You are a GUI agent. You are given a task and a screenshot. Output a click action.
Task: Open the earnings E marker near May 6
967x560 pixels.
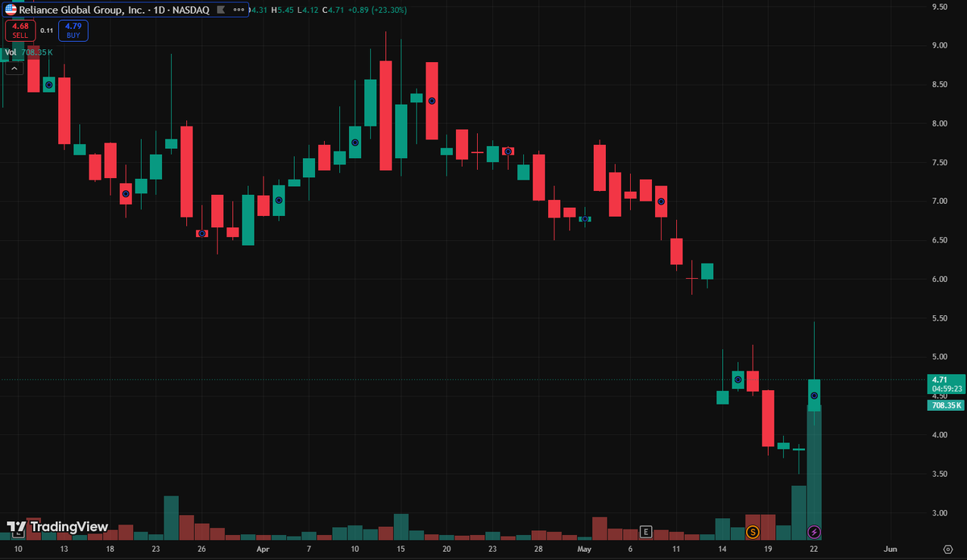tap(645, 531)
